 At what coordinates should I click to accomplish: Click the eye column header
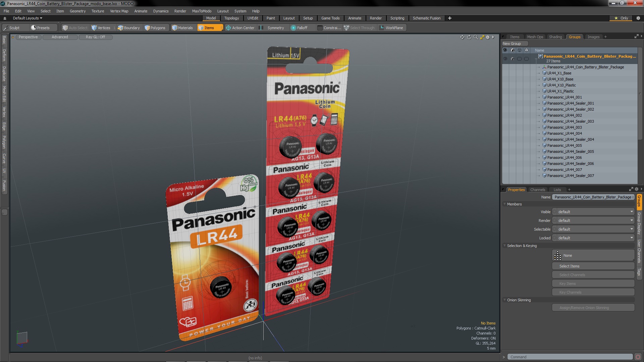(x=505, y=50)
